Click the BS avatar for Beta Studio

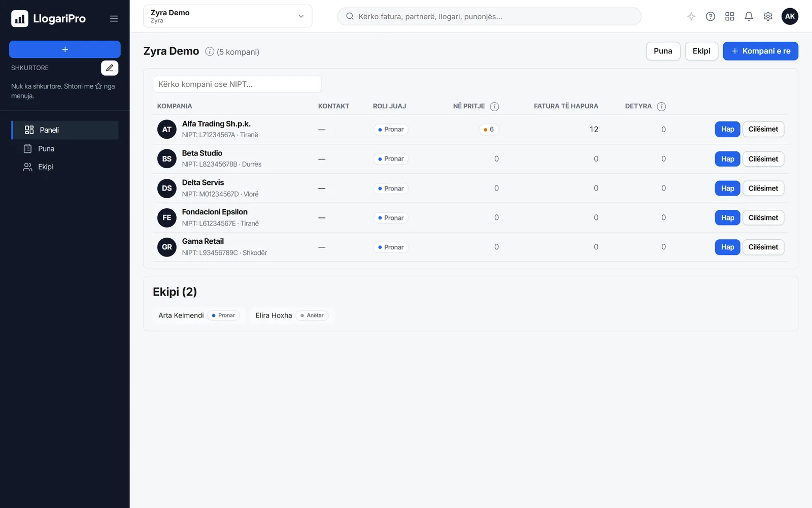[166, 159]
